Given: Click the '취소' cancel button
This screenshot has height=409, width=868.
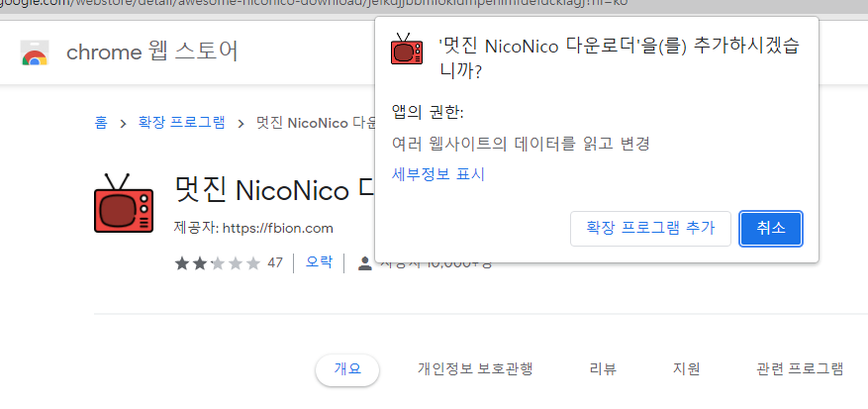Looking at the screenshot, I should click(x=771, y=229).
